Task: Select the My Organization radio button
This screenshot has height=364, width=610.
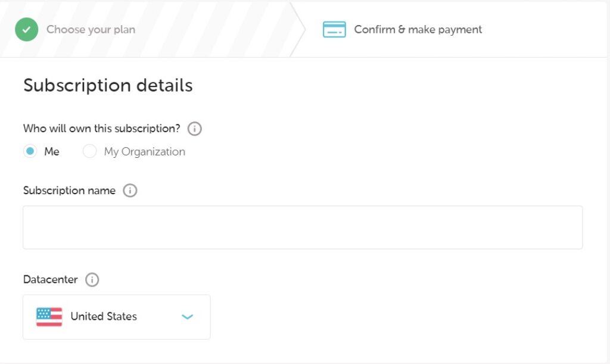Action: (89, 151)
